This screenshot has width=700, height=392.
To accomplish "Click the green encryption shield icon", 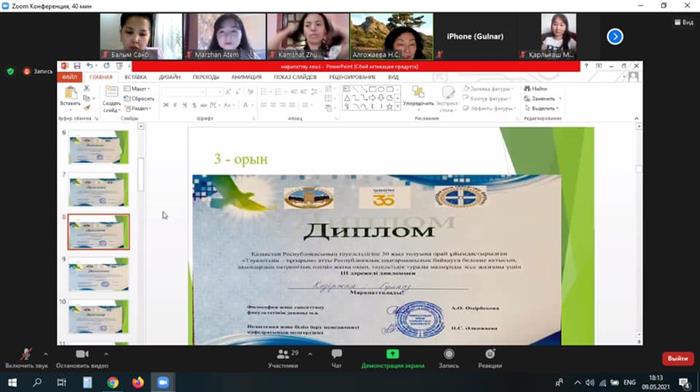I will pyautogui.click(x=11, y=71).
